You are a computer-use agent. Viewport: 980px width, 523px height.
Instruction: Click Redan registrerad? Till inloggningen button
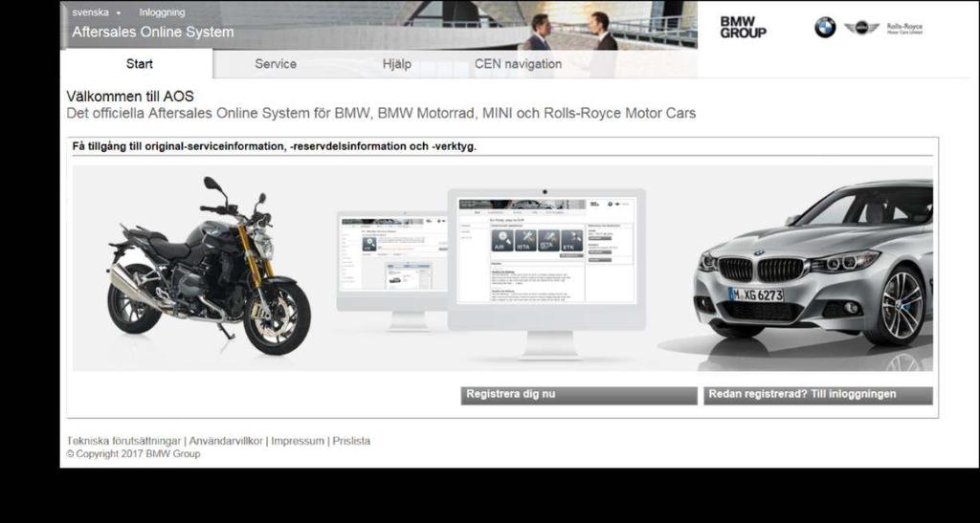pyautogui.click(x=818, y=395)
